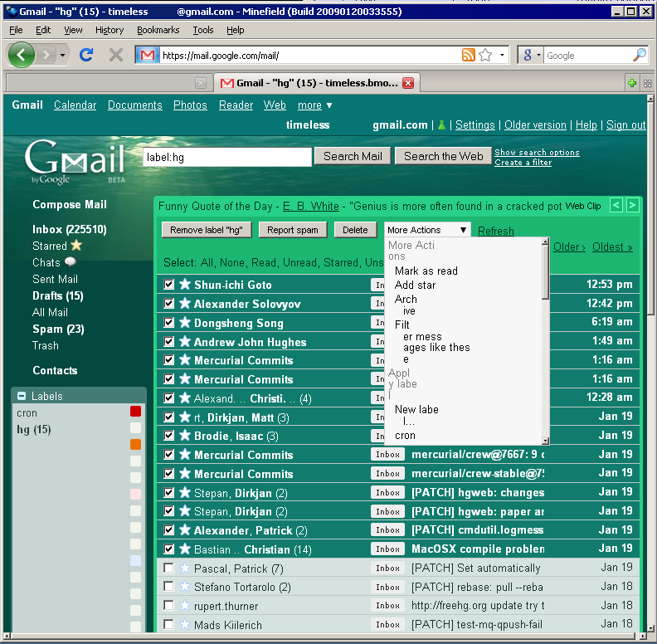
Task: Choose Add star from More Actions
Action: 415,285
